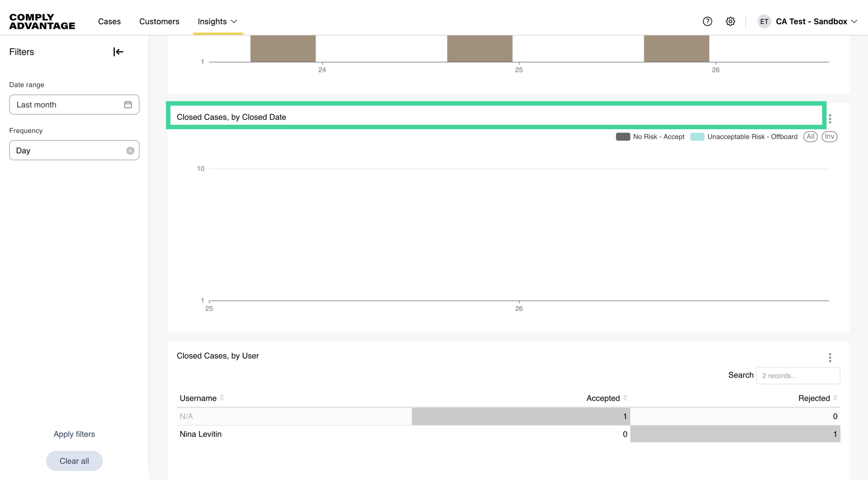Select All legend series button
Image resolution: width=868 pixels, height=488 pixels.
[x=810, y=136]
